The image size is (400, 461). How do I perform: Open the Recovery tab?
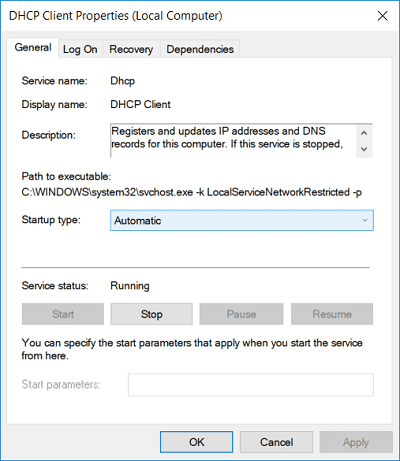pyautogui.click(x=131, y=49)
